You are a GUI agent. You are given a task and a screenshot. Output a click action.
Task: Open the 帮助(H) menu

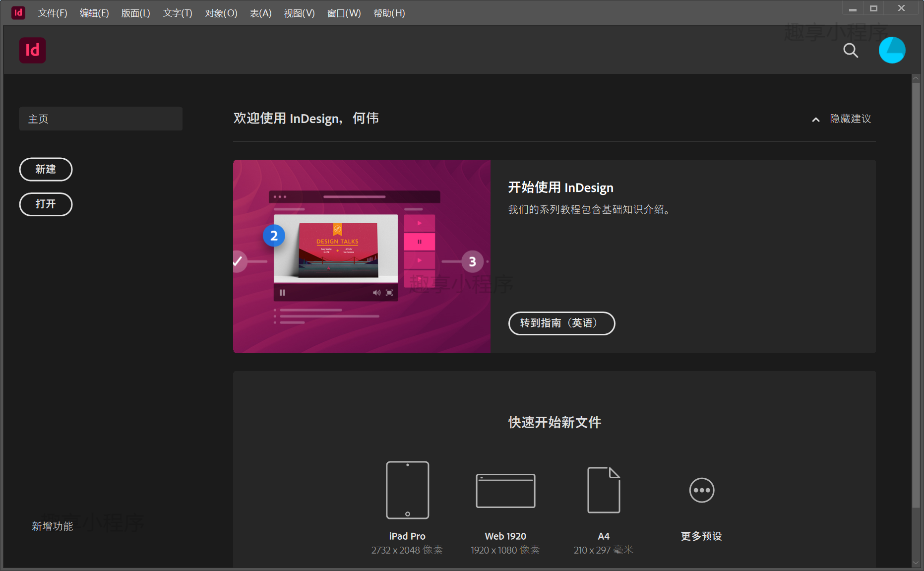(x=389, y=13)
